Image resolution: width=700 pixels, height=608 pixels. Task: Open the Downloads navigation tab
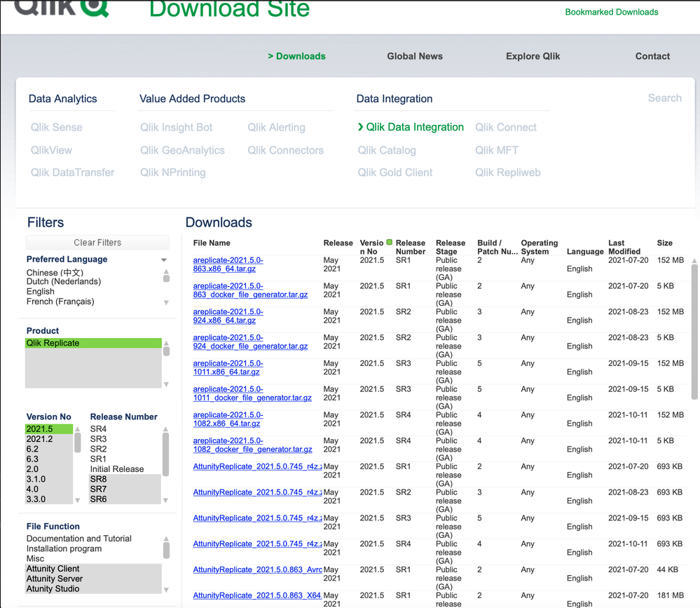coord(296,56)
